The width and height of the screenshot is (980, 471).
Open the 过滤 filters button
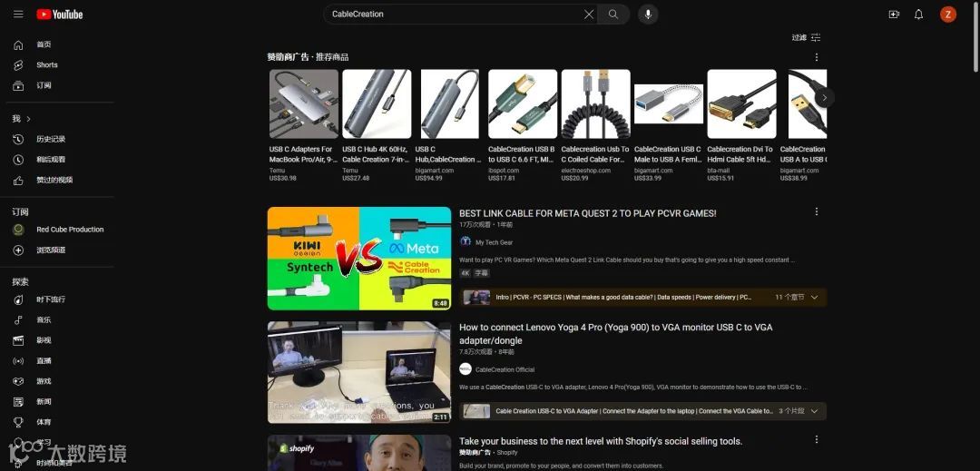[807, 37]
